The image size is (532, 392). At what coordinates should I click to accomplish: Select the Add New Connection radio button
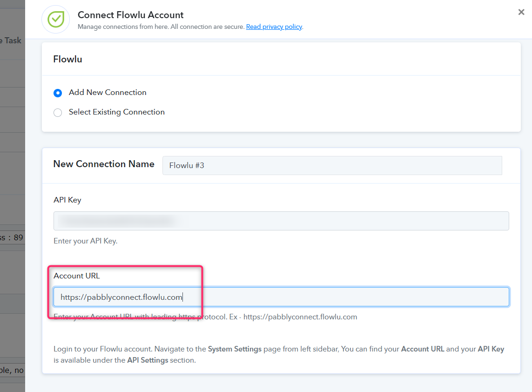click(x=58, y=93)
